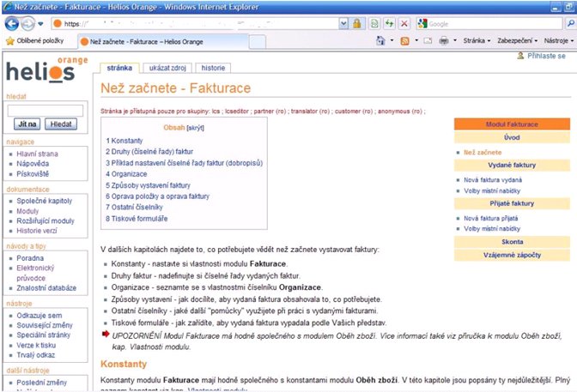
Task: Jump to contents entry 4 Organizace
Action: [x=126, y=174]
